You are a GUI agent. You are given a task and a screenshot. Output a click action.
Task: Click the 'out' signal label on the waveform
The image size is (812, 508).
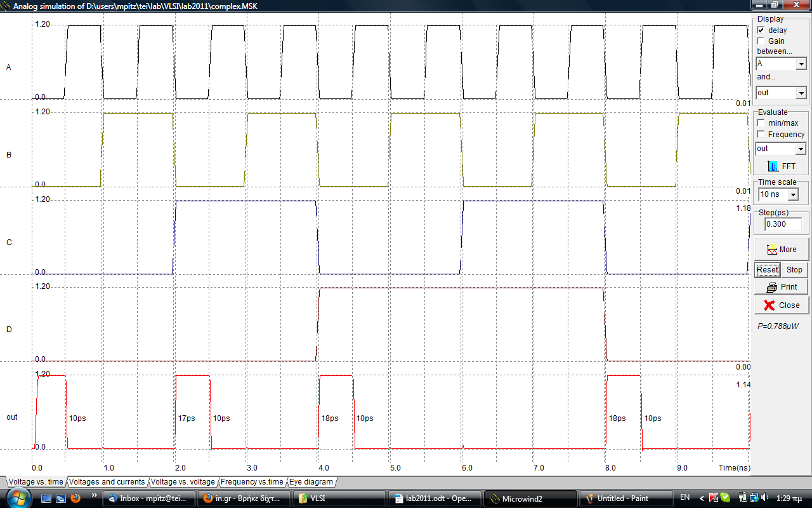point(12,417)
